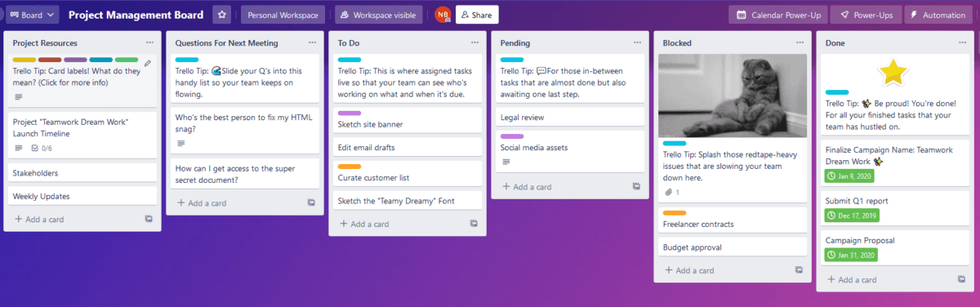Open the cat photo card cover in Blocked

733,96
